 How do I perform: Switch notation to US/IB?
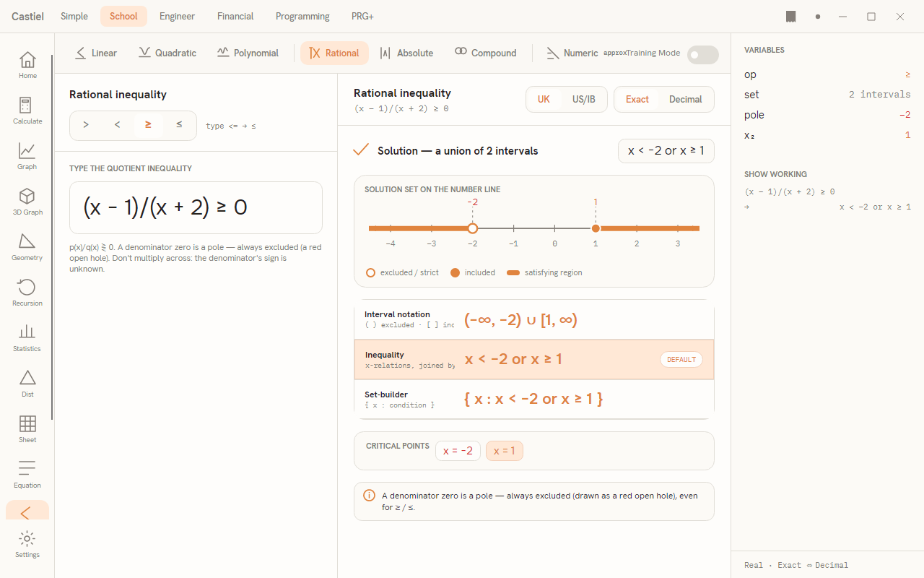(584, 100)
